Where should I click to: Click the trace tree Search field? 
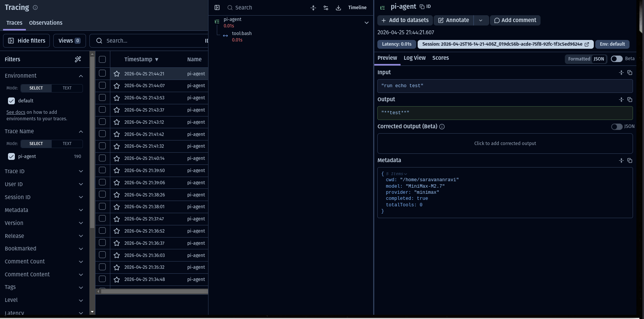pos(266,8)
